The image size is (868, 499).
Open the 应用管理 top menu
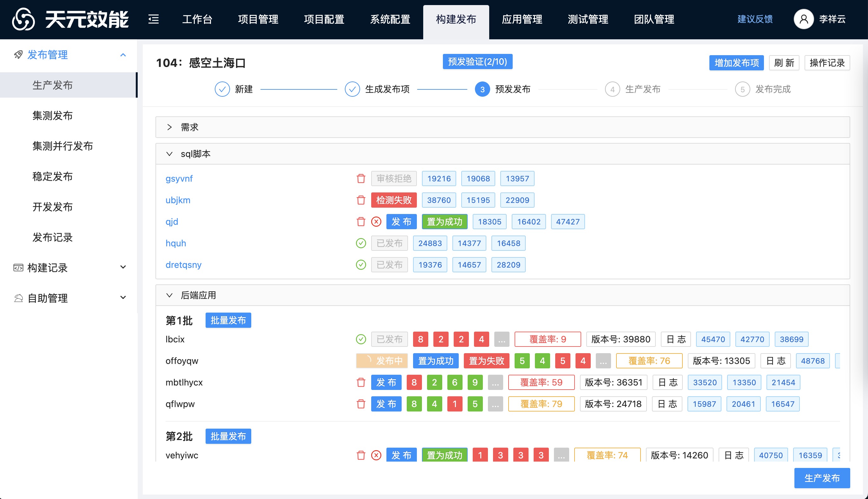[522, 19]
